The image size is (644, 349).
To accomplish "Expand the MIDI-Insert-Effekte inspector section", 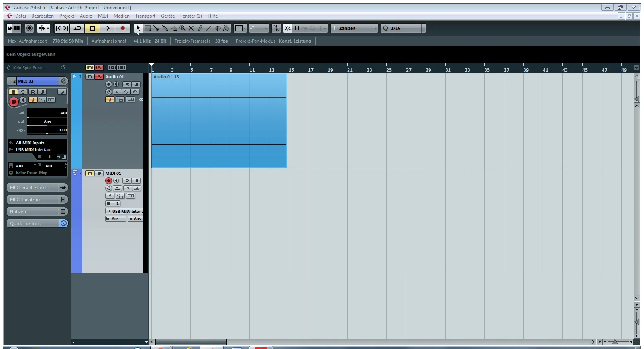I will (x=37, y=188).
